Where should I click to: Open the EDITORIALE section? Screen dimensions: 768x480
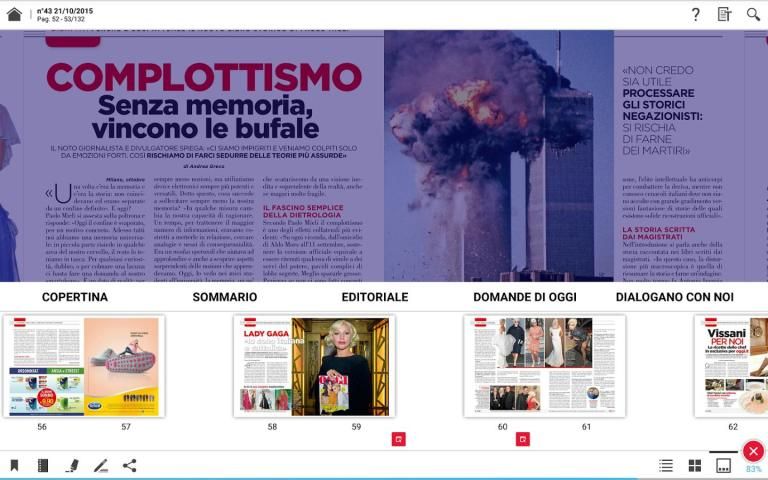[375, 297]
